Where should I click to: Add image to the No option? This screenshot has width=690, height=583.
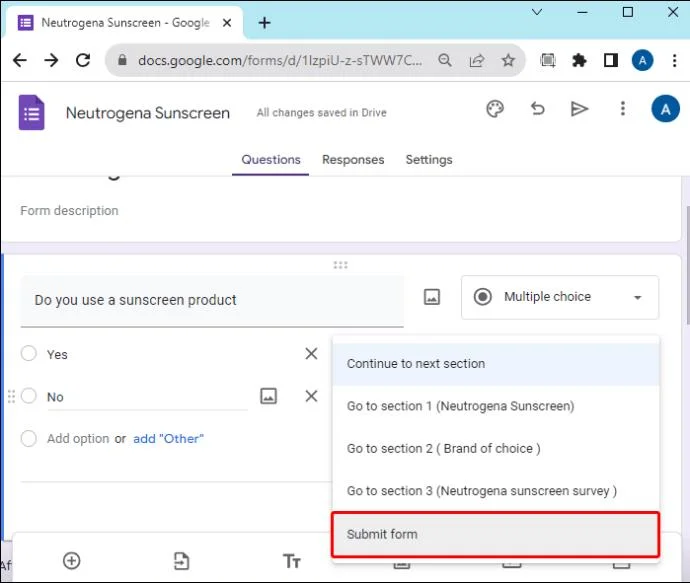(x=268, y=396)
